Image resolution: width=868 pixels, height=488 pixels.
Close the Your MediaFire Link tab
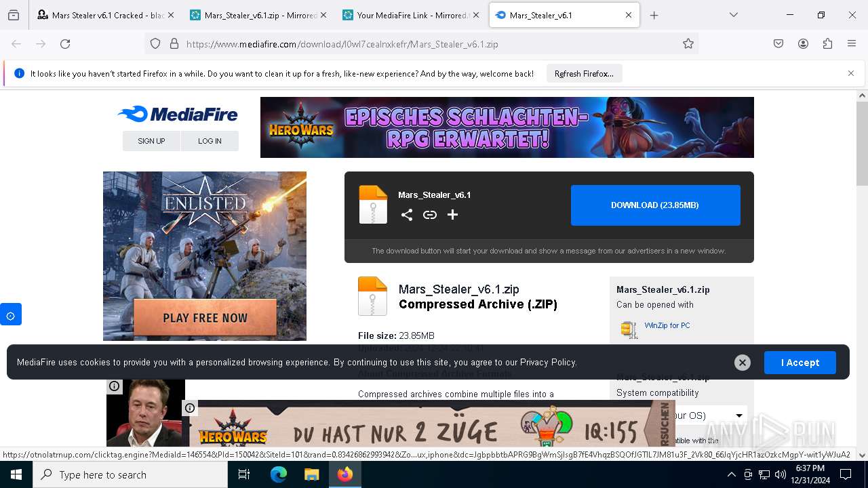(x=475, y=15)
